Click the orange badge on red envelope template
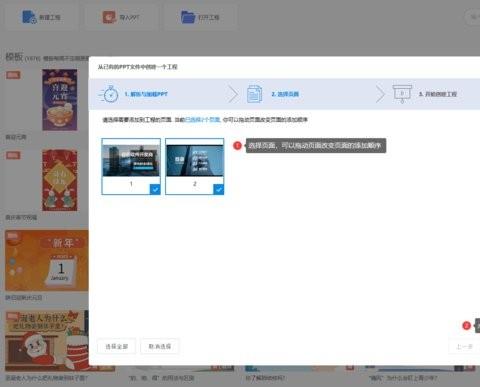 pos(13,155)
